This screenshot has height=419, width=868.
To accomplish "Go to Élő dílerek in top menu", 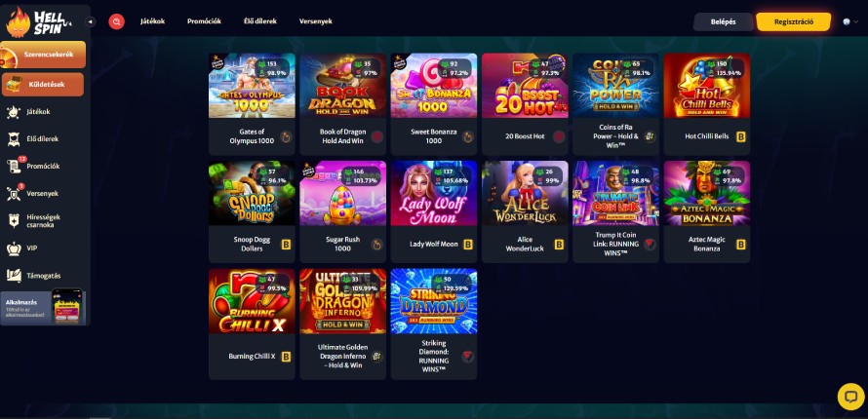I will (x=260, y=21).
